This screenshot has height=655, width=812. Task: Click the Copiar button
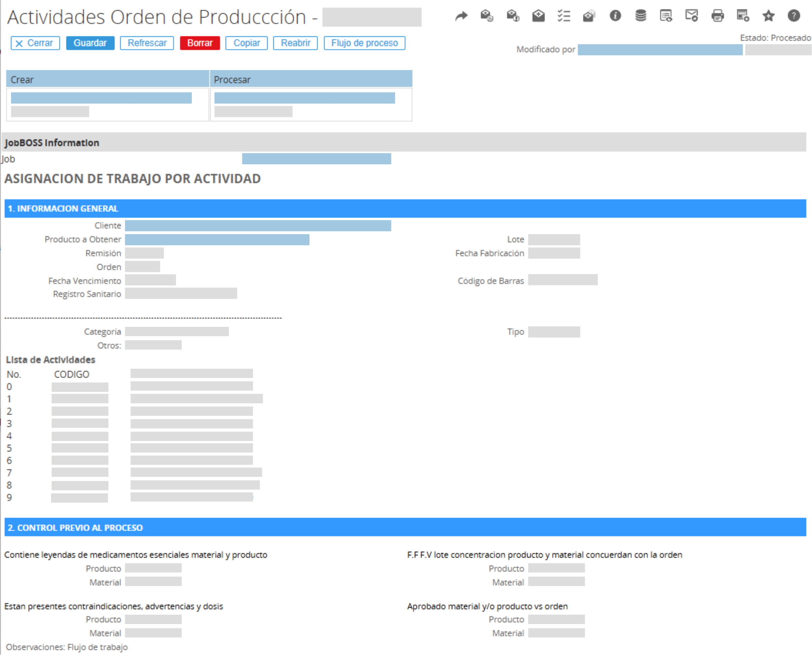point(246,43)
